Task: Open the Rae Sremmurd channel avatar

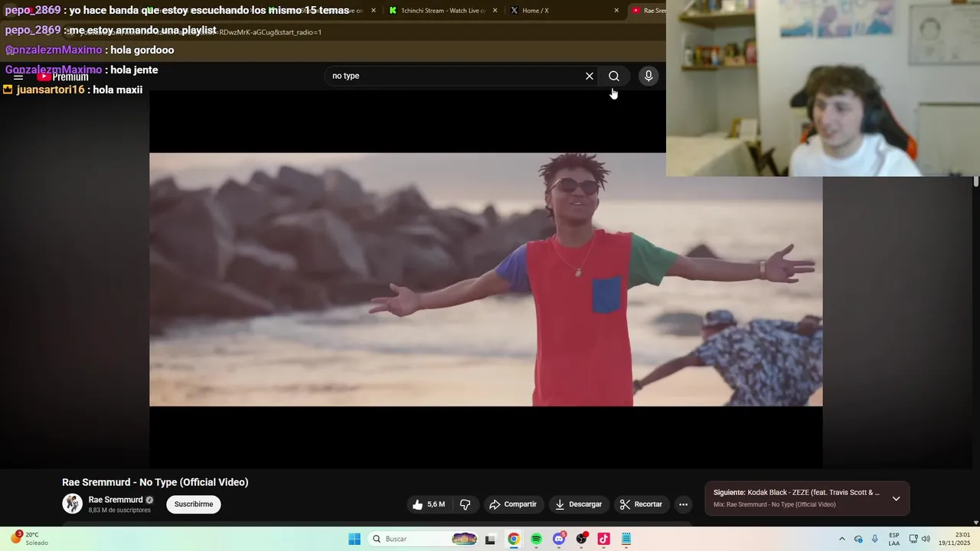Action: pos(72,504)
